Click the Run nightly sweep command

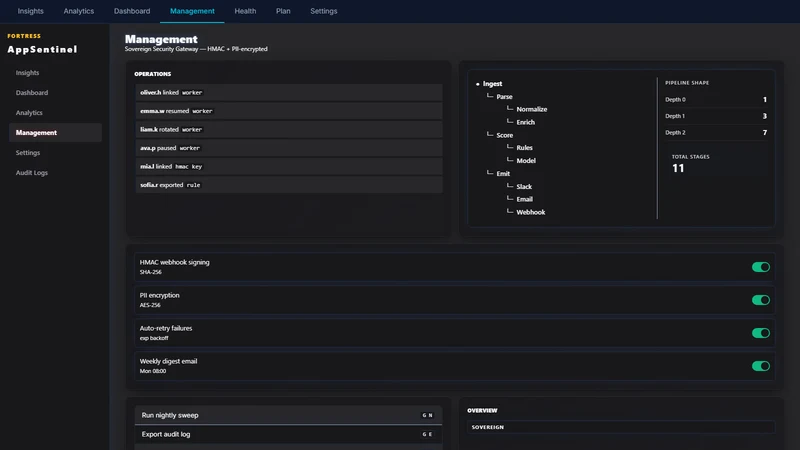[289, 415]
